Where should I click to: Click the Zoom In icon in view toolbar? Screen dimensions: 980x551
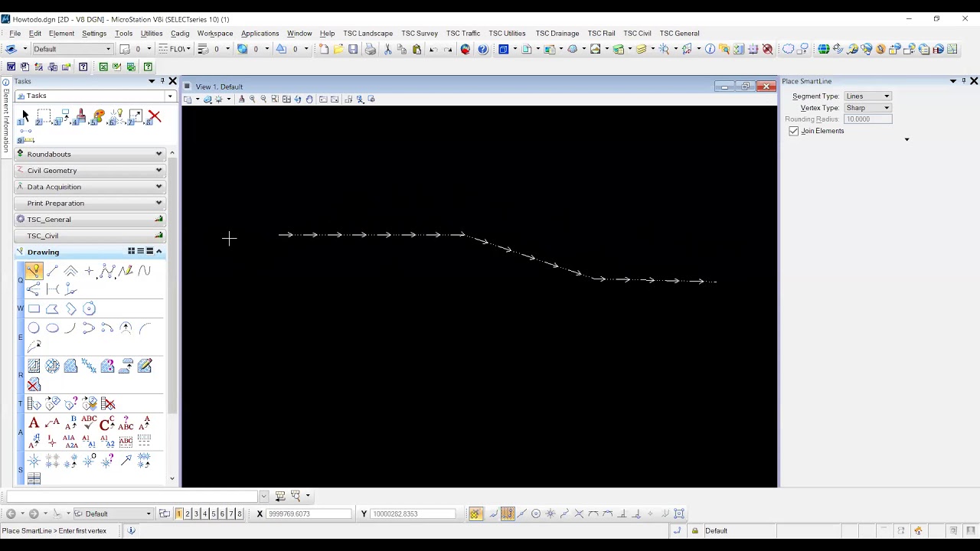[x=252, y=99]
